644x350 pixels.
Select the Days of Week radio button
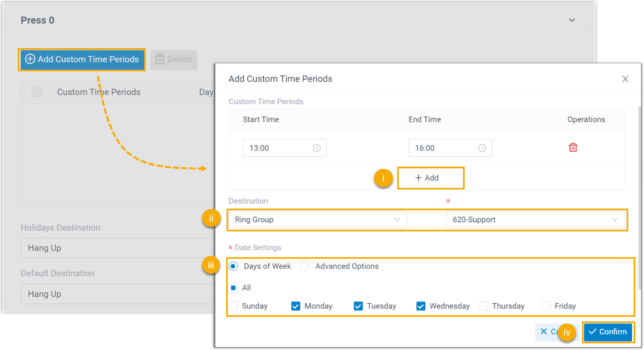234,266
